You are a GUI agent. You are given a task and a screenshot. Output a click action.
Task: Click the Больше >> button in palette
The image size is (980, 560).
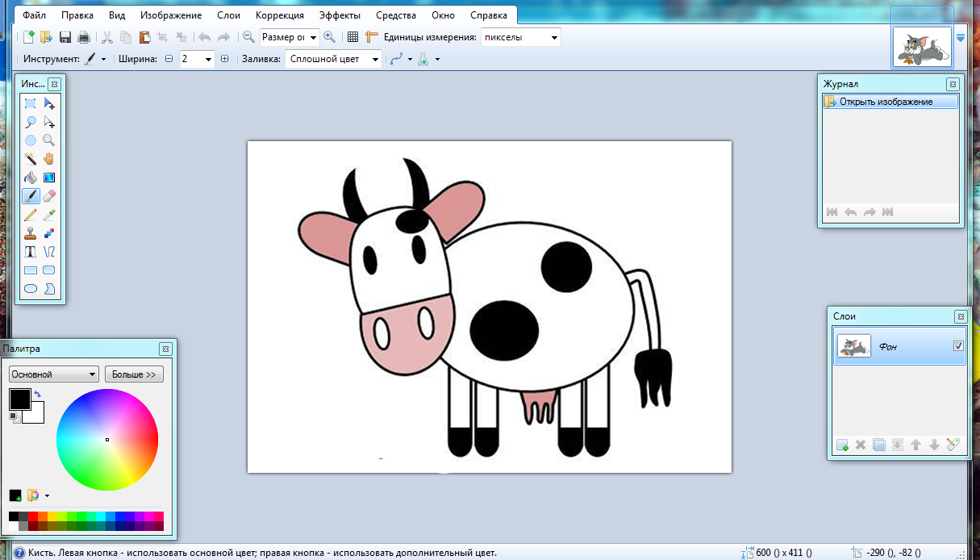click(134, 374)
